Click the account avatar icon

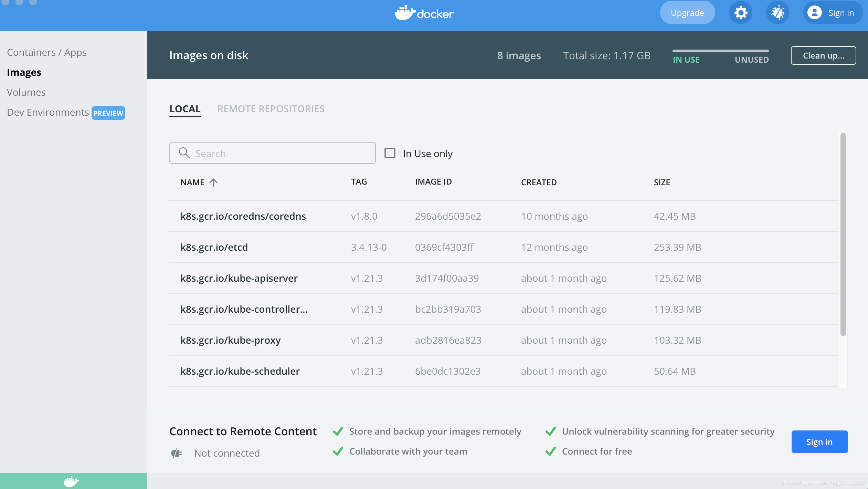814,13
